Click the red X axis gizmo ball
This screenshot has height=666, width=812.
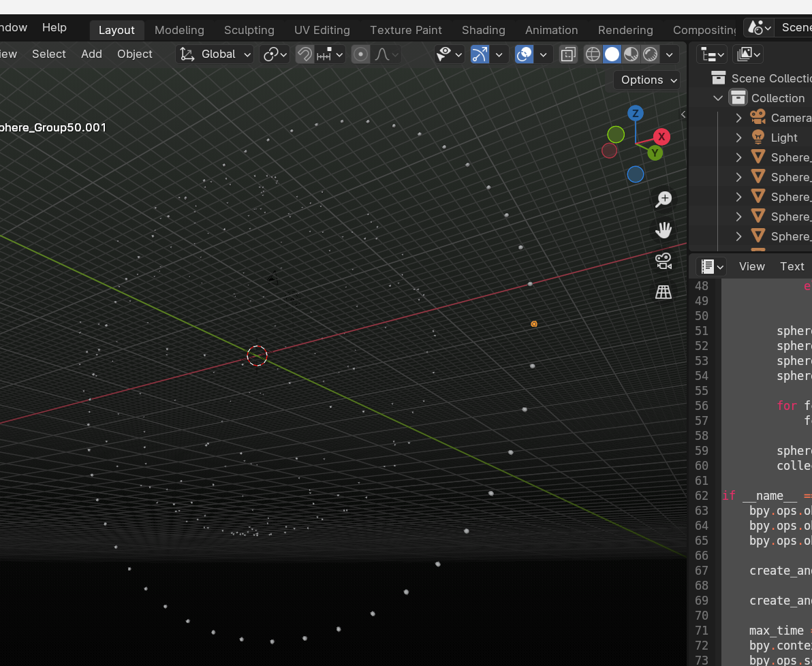click(662, 137)
